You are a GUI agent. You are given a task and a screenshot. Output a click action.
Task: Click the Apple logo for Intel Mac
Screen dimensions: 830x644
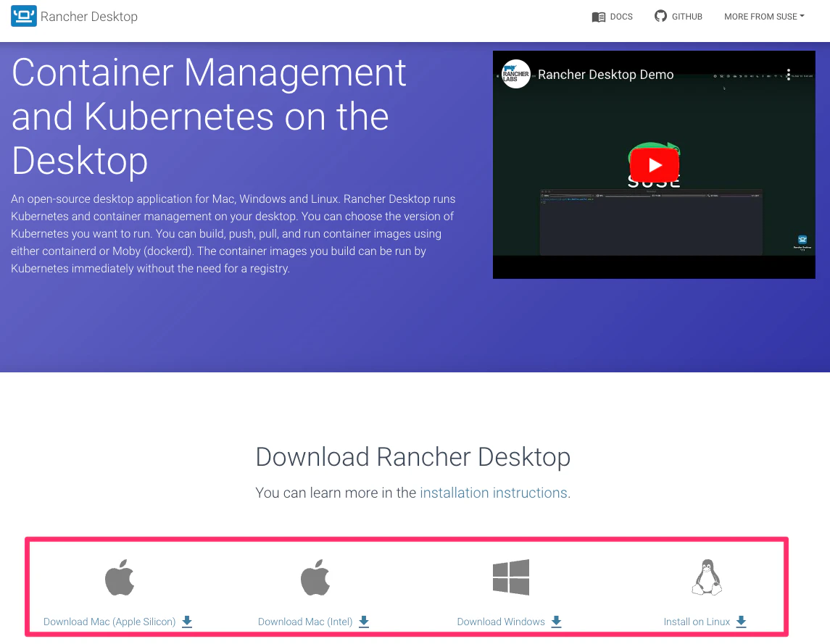tap(315, 577)
